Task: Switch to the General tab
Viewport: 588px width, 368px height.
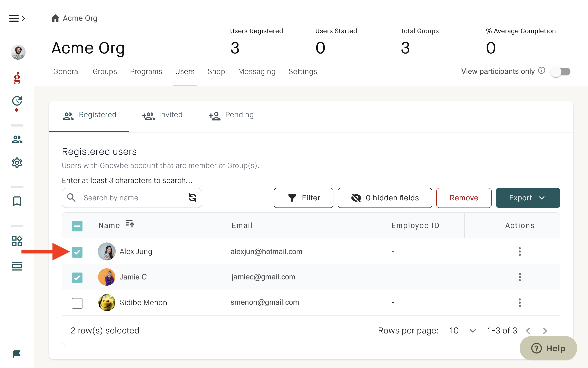Action: point(67,72)
